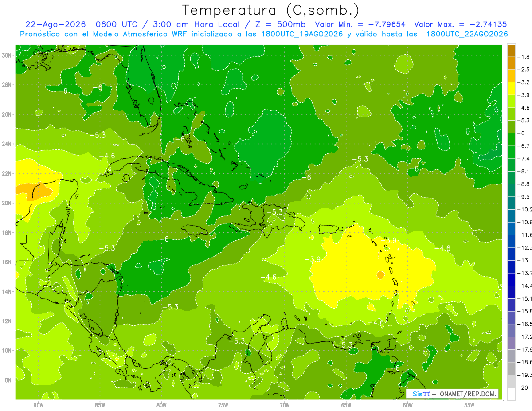This screenshot has width=532, height=411.
Task: Select purple swatch between -16.5 and -17.2
Action: [511, 331]
